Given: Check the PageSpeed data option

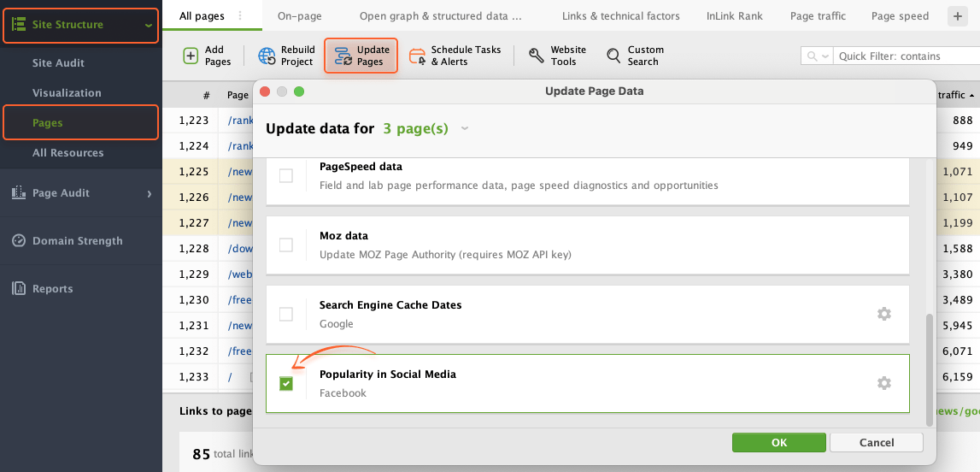Looking at the screenshot, I should tap(285, 175).
